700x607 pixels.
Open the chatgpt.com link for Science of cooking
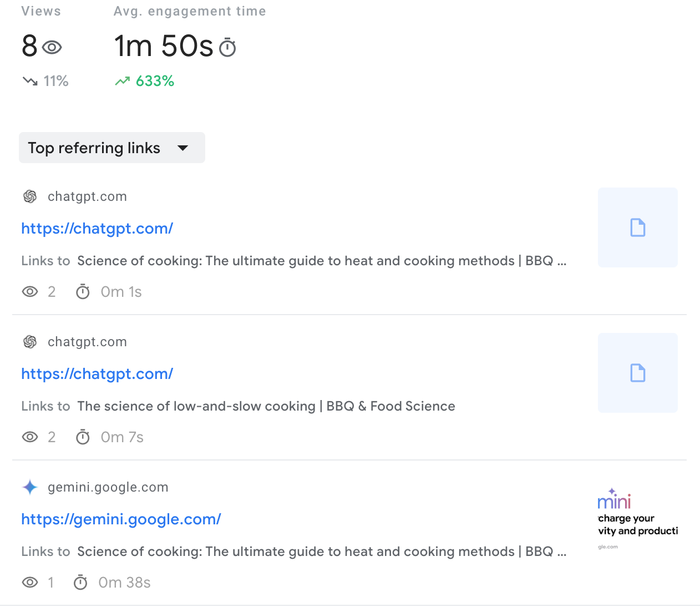click(97, 229)
